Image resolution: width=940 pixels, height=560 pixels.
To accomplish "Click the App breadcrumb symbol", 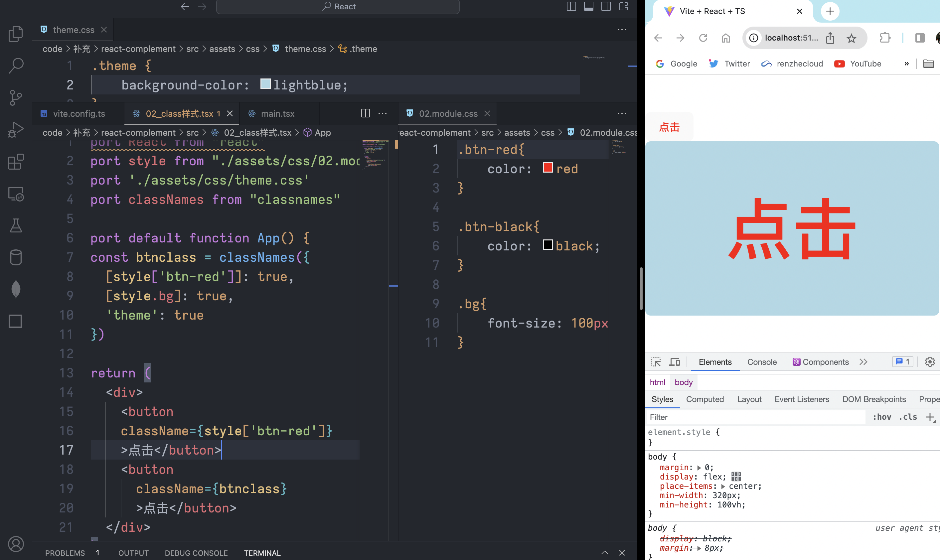I will 317,132.
